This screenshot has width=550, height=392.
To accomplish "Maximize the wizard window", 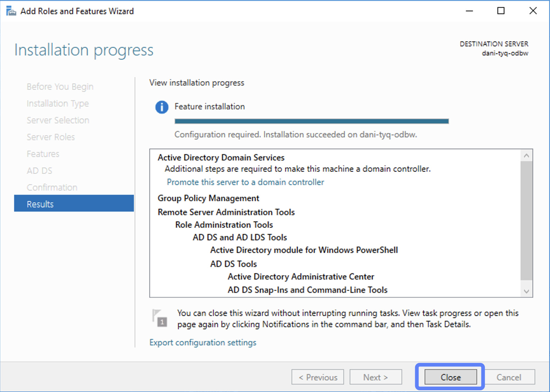I will pos(501,11).
